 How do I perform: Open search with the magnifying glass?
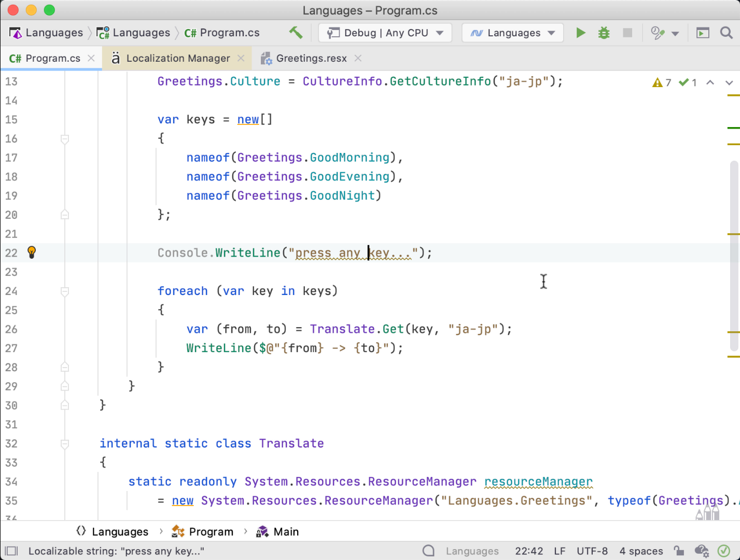pos(726,33)
